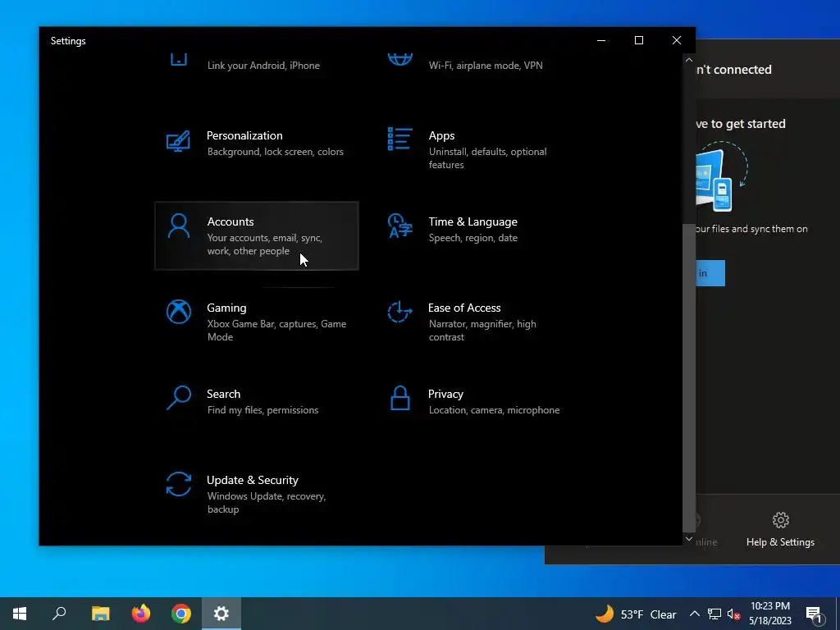Screen dimensions: 840x630
Task: Close the Settings window
Action: (x=677, y=41)
